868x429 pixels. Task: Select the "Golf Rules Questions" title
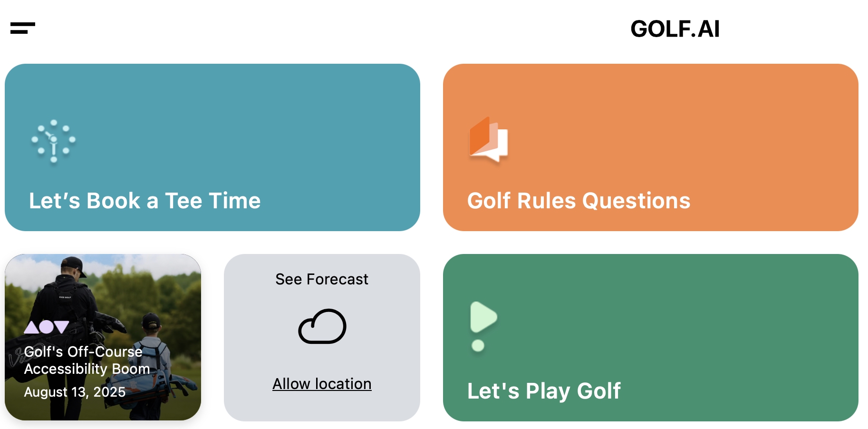click(579, 201)
